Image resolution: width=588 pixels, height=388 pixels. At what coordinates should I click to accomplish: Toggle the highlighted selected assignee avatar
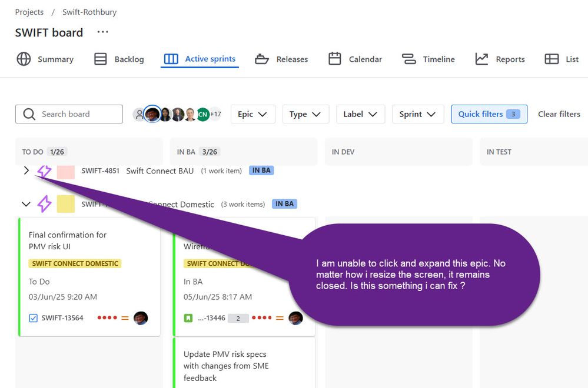pyautogui.click(x=152, y=114)
